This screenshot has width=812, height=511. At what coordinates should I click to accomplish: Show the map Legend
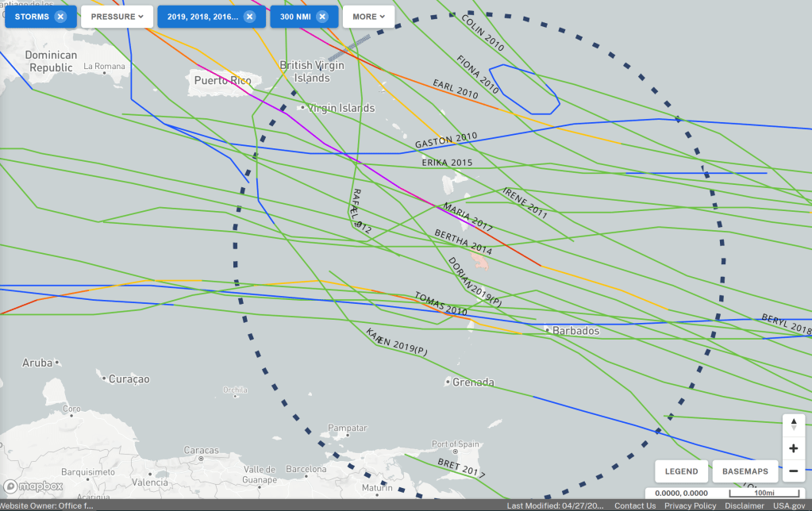coord(681,471)
